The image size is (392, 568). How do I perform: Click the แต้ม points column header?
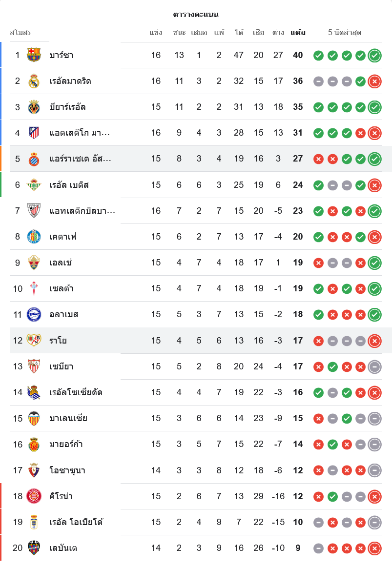(298, 33)
